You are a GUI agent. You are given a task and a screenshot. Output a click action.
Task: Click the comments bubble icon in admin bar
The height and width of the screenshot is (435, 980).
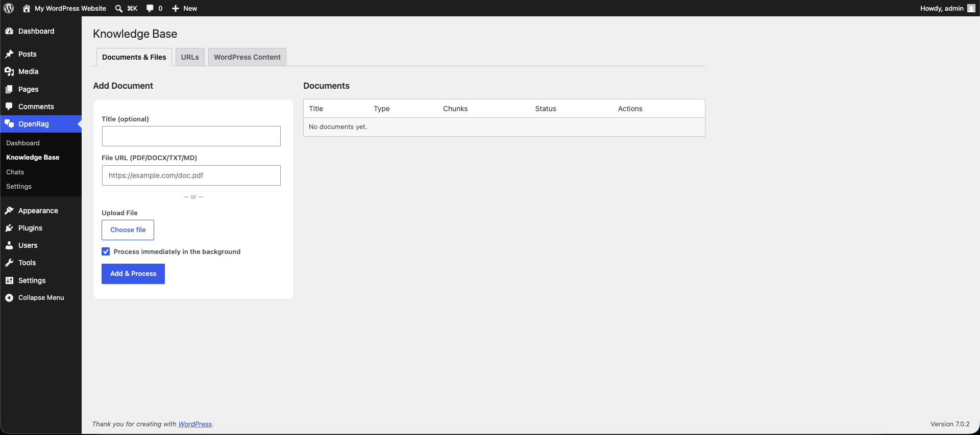click(150, 8)
